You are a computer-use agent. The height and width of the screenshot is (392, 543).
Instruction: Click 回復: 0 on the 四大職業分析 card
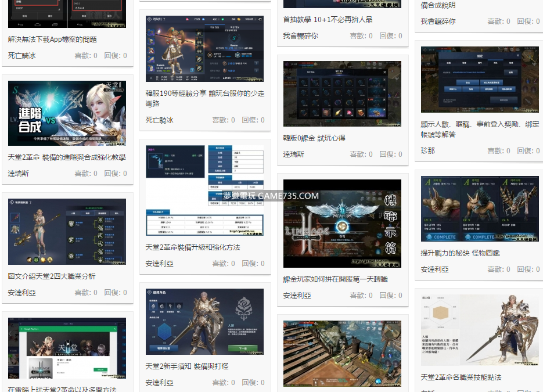(x=116, y=292)
